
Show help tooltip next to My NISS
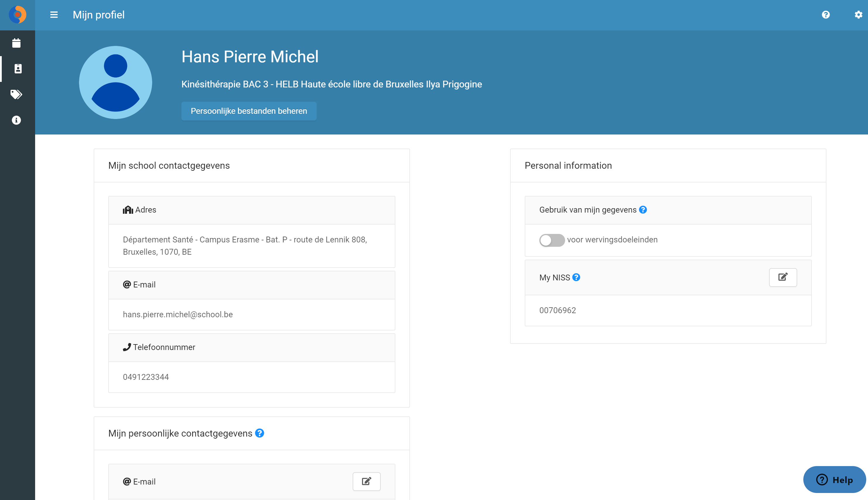pyautogui.click(x=576, y=277)
